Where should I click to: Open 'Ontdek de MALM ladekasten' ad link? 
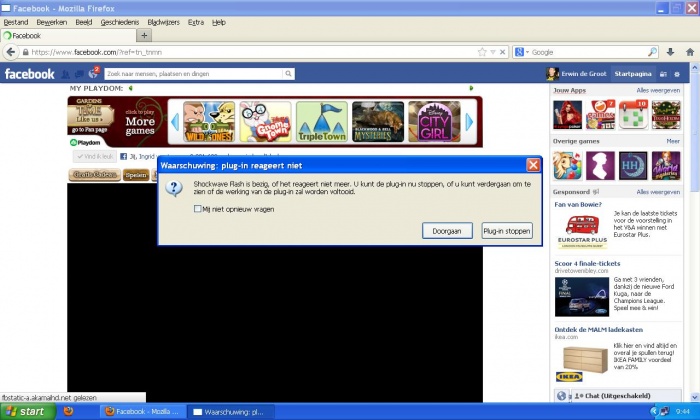pos(598,329)
